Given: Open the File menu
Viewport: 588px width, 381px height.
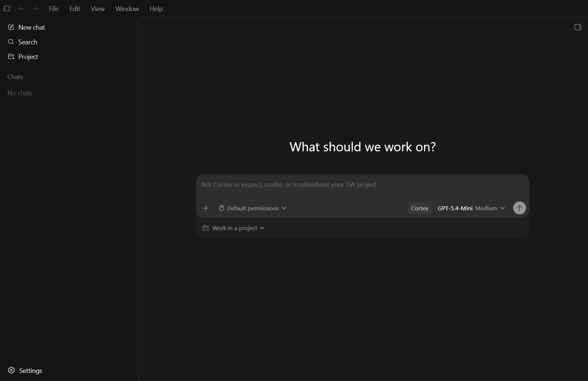Looking at the screenshot, I should [54, 9].
